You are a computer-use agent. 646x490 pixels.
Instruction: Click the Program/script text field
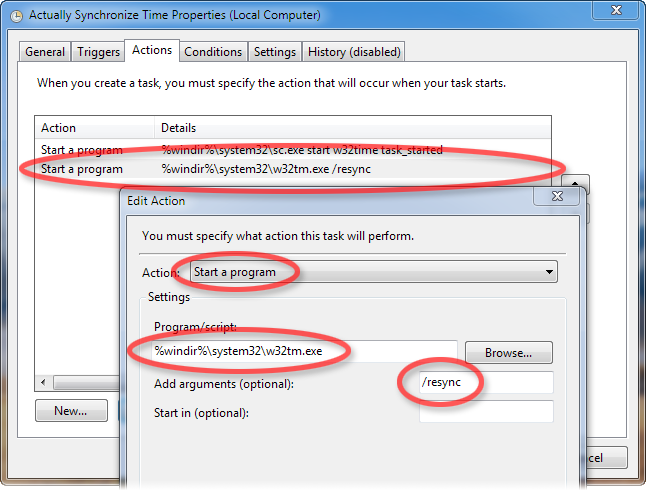305,352
